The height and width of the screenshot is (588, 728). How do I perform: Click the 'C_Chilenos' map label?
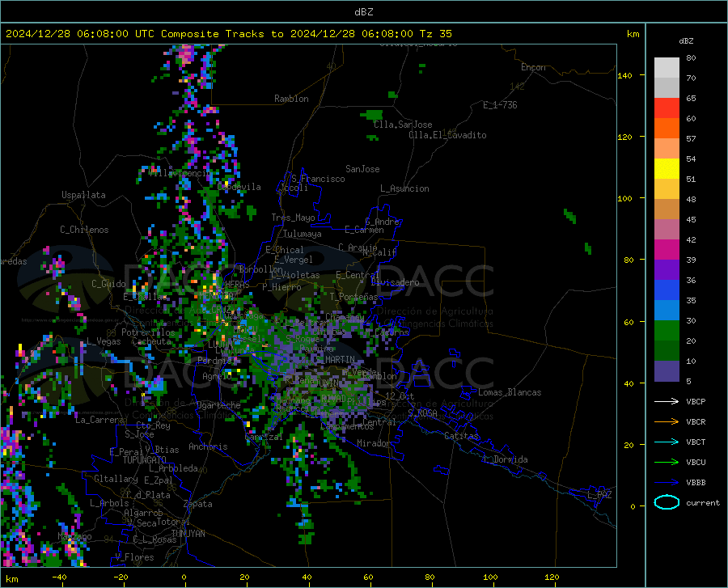[x=84, y=230]
